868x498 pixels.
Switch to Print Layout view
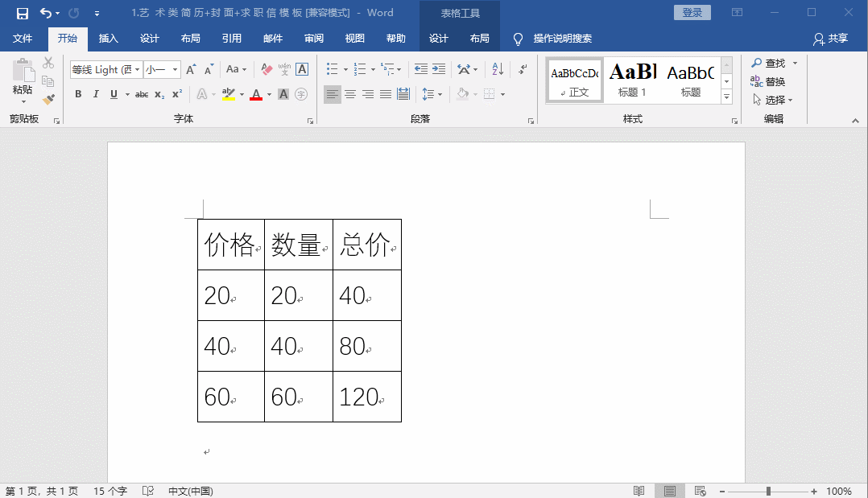pyautogui.click(x=669, y=491)
